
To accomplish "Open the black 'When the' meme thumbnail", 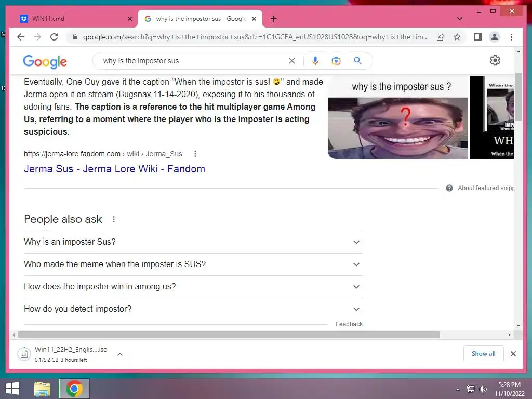I will [x=491, y=117].
